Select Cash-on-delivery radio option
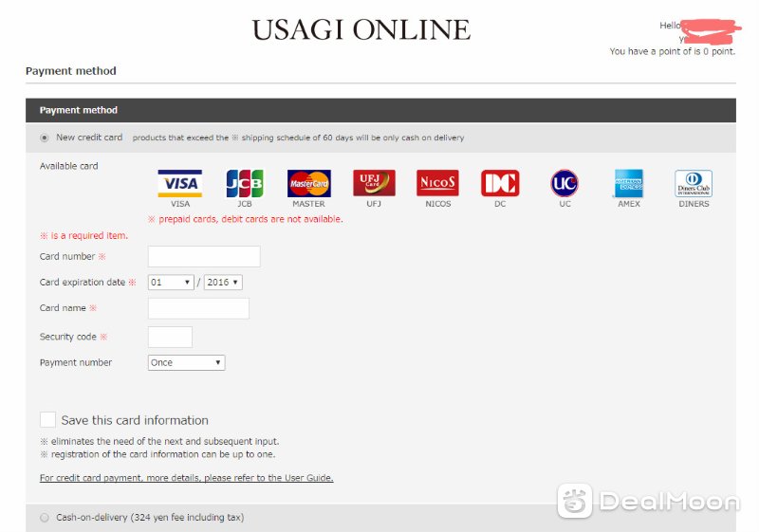Screen dimensions: 759x532 (x=45, y=518)
